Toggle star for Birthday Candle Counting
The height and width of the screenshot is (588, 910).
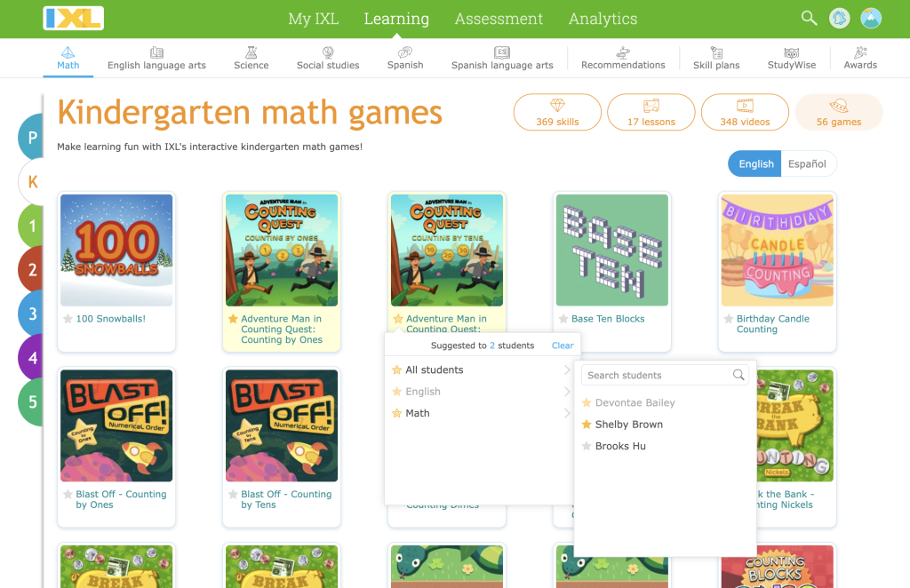[729, 319]
